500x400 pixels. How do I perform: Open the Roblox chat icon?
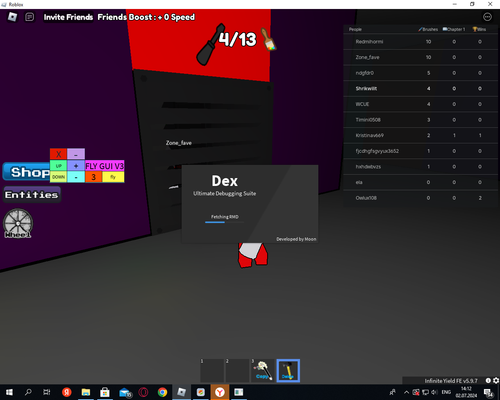point(30,17)
